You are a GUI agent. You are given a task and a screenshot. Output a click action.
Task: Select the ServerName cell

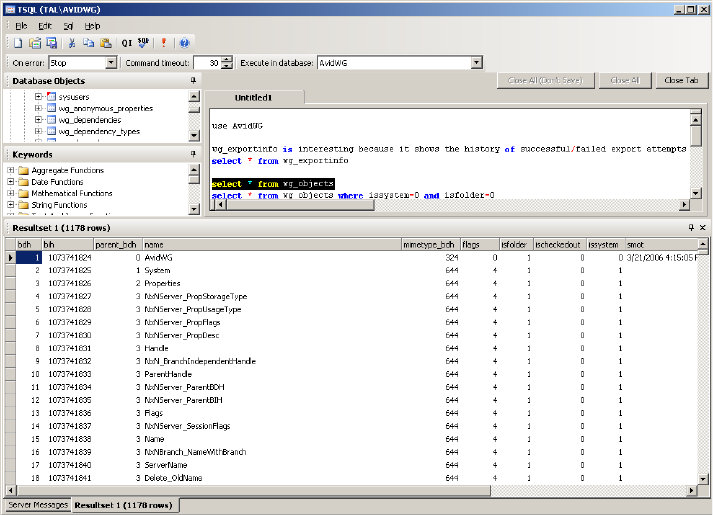pyautogui.click(x=166, y=465)
